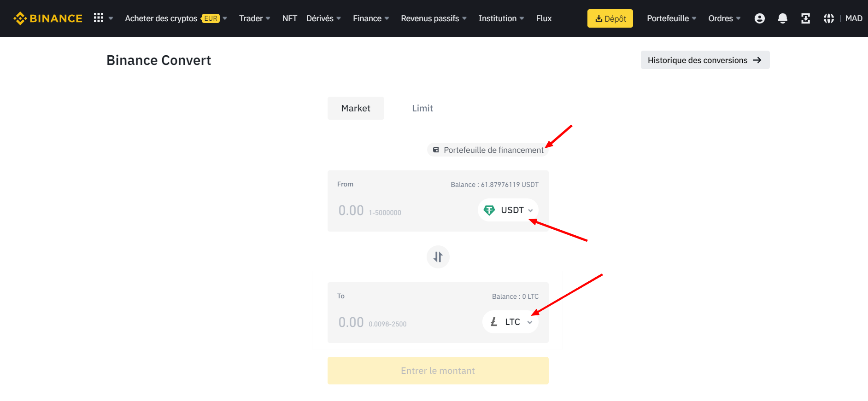Open the NFT page
This screenshot has width=868, height=401.
click(x=289, y=18)
